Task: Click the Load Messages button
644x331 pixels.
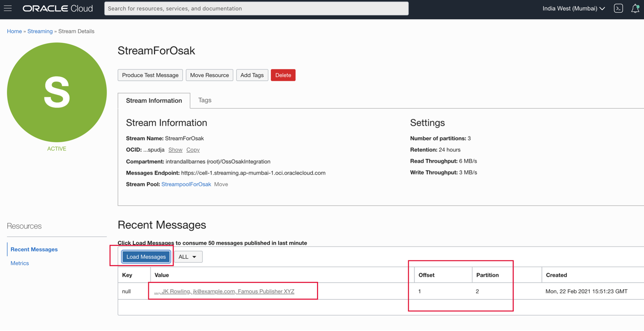Action: (146, 257)
